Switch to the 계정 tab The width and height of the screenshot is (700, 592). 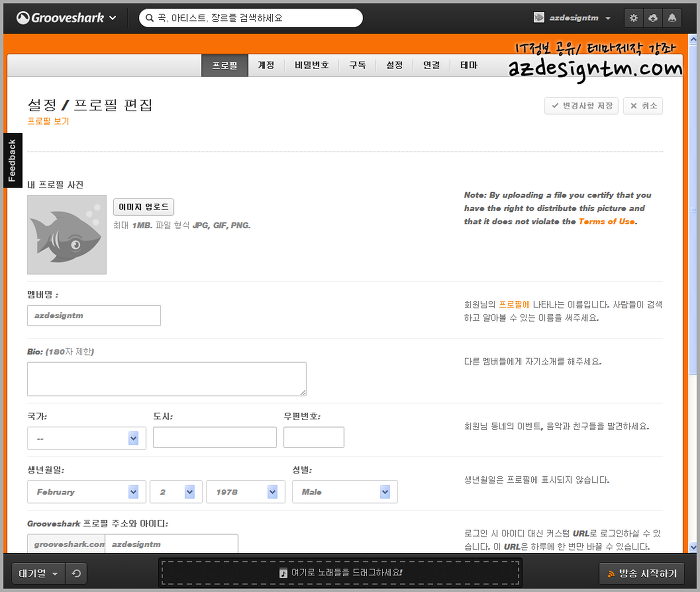[266, 65]
